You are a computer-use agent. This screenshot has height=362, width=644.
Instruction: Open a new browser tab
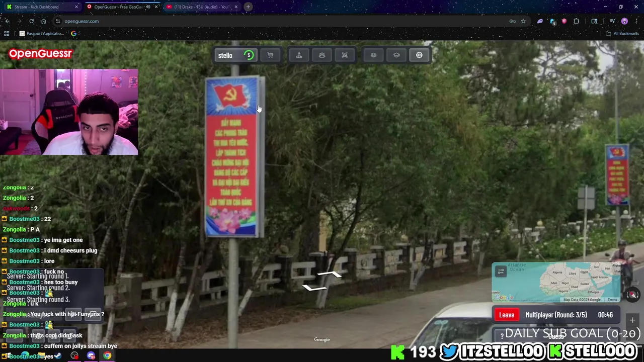[248, 7]
